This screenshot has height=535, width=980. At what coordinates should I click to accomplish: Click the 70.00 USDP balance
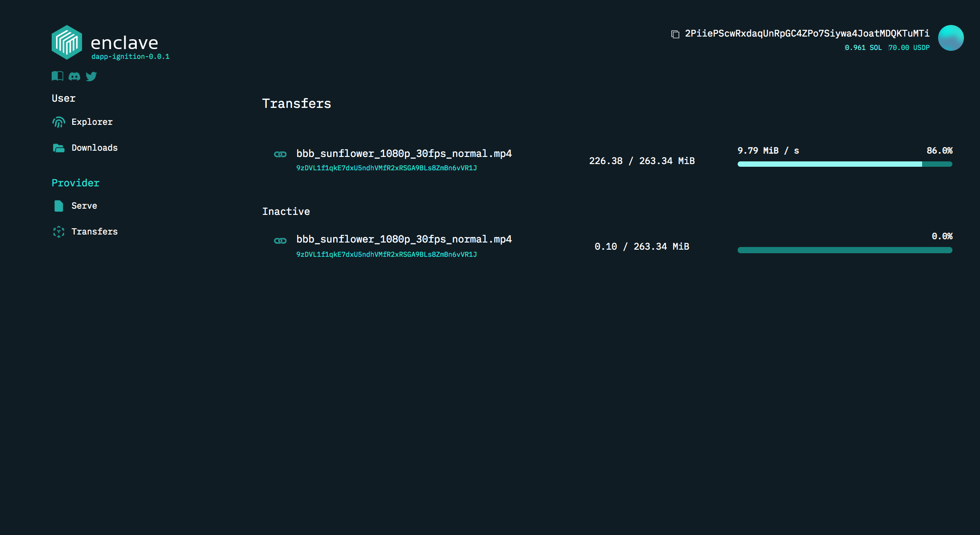909,48
